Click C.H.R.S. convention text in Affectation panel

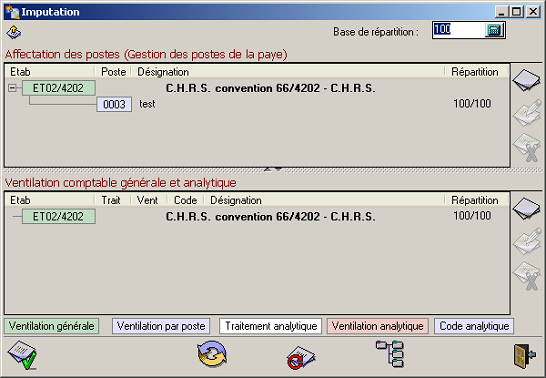[271, 88]
